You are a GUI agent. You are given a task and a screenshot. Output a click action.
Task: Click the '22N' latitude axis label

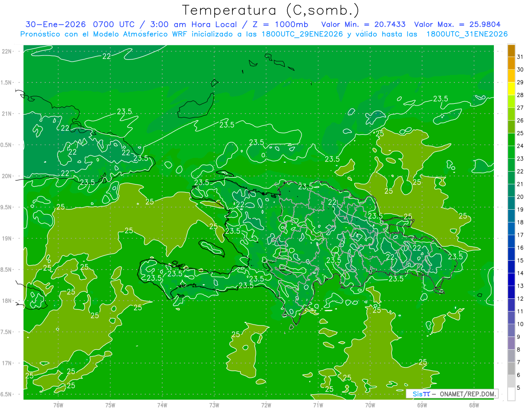click(x=7, y=51)
